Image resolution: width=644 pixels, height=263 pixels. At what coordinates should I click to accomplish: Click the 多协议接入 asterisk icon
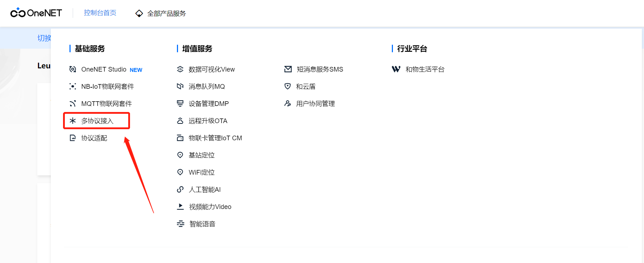pyautogui.click(x=73, y=121)
